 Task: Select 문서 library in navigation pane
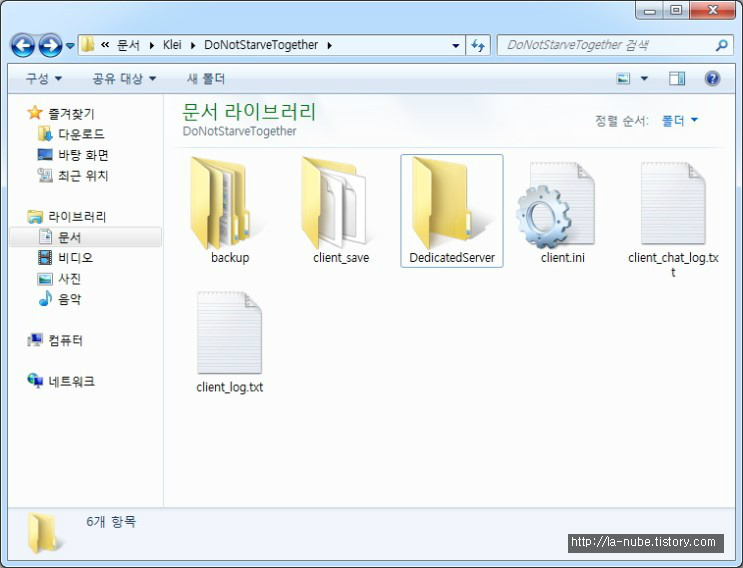85,237
